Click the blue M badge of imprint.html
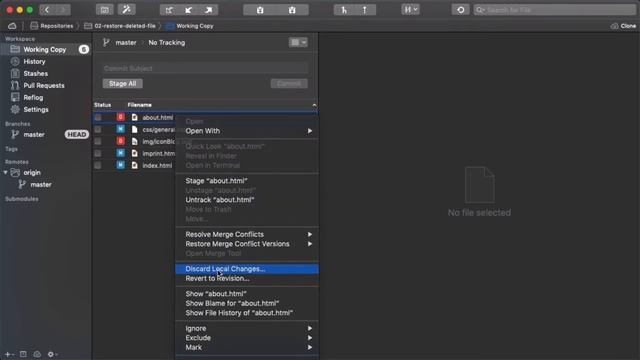640x360 pixels. (x=120, y=153)
